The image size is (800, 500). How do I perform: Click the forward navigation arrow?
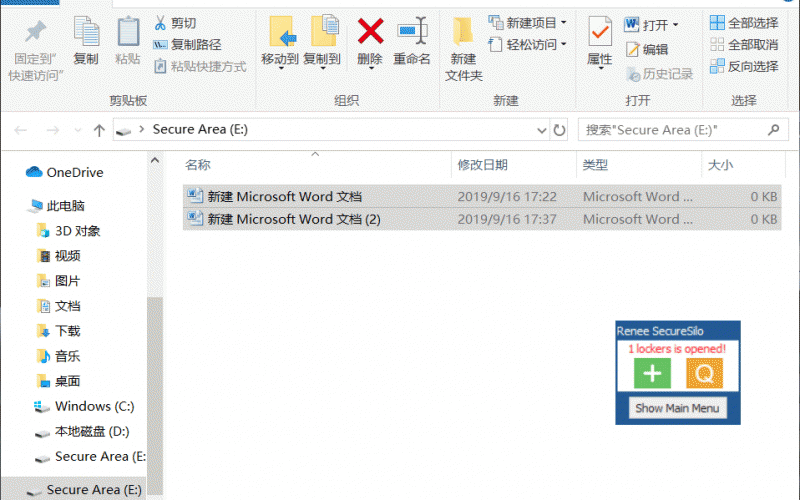[53, 131]
